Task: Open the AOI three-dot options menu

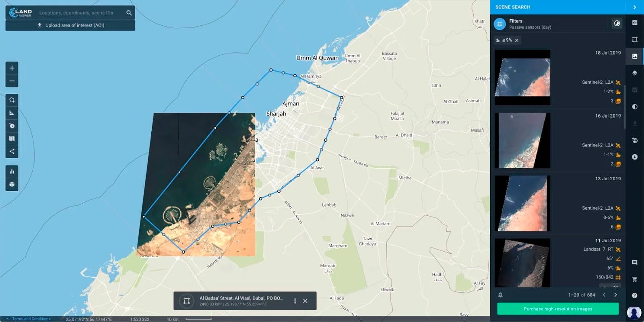Action: pos(295,301)
